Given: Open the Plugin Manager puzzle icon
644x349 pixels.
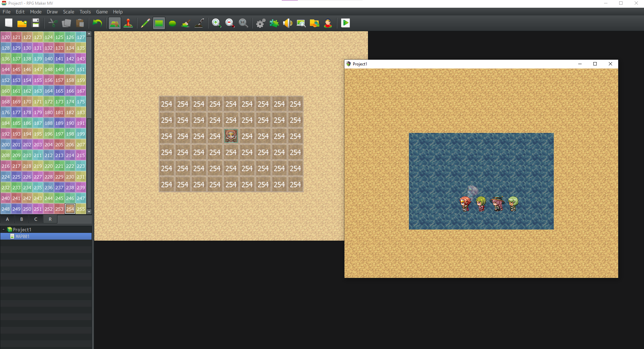Looking at the screenshot, I should click(274, 23).
